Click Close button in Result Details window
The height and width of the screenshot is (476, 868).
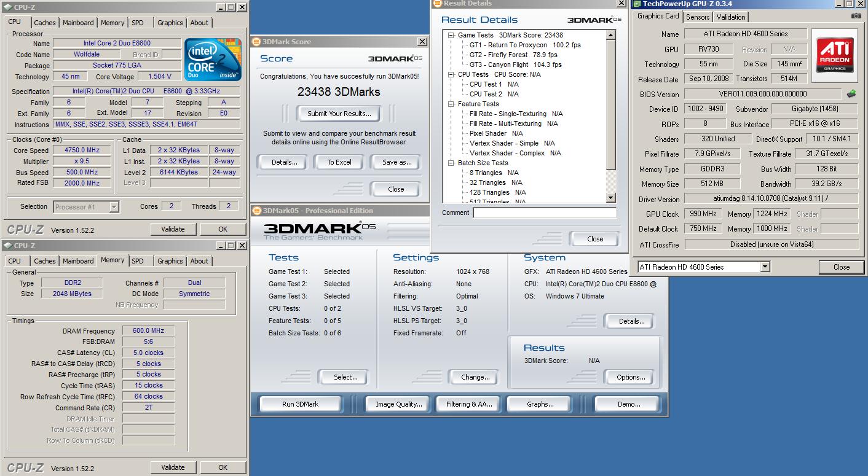pyautogui.click(x=595, y=239)
